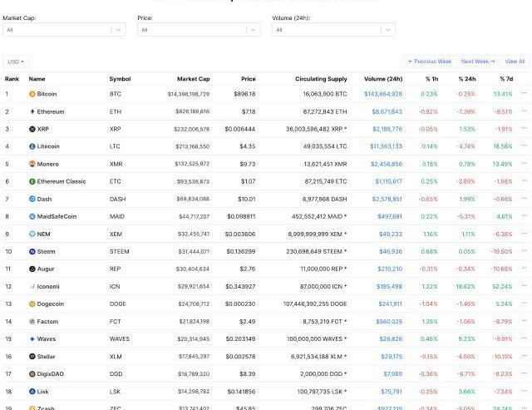Open the Volume (24h) filter dropdown
Viewport: 532px width, 410px height.
point(333,30)
